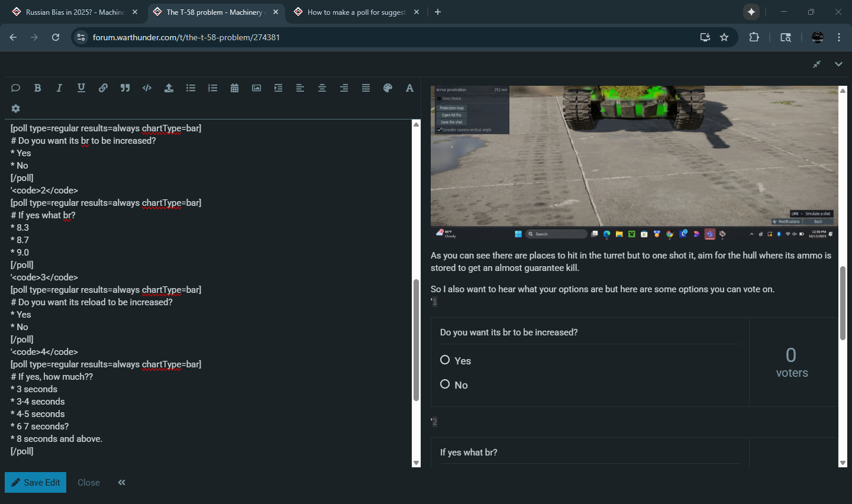Select Yes in br increase poll
This screenshot has width=852, height=504.
pyautogui.click(x=445, y=360)
